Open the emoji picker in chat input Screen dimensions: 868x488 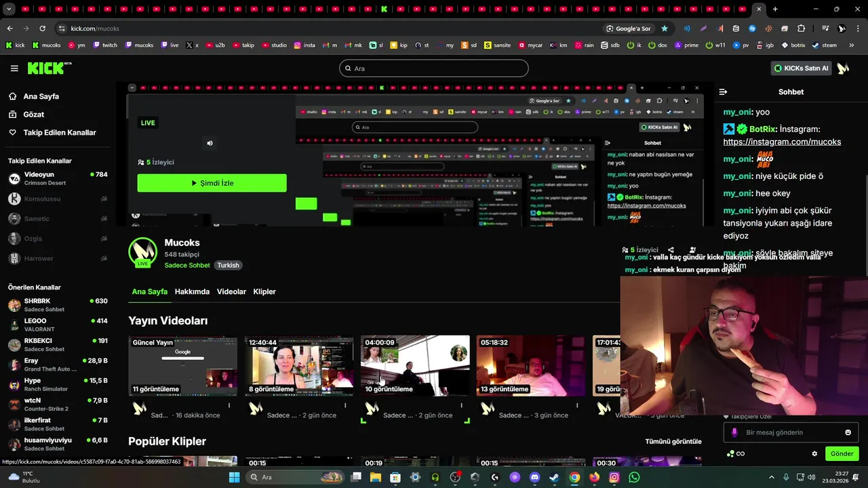[x=848, y=432]
